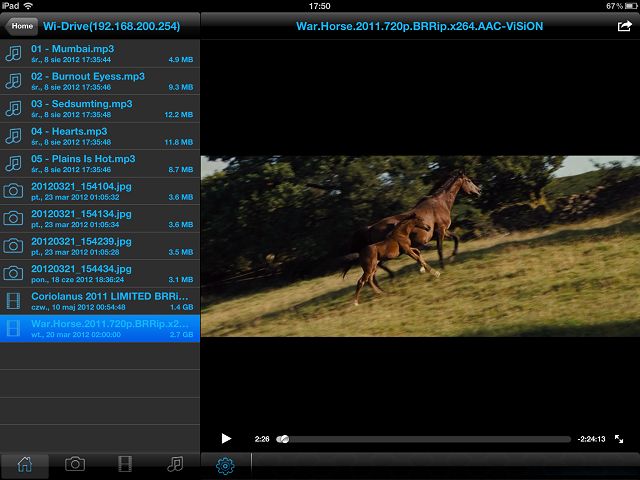Viewport: 640px width, 480px height.
Task: Open photo 20120321_154104.jpg
Action: click(x=100, y=191)
